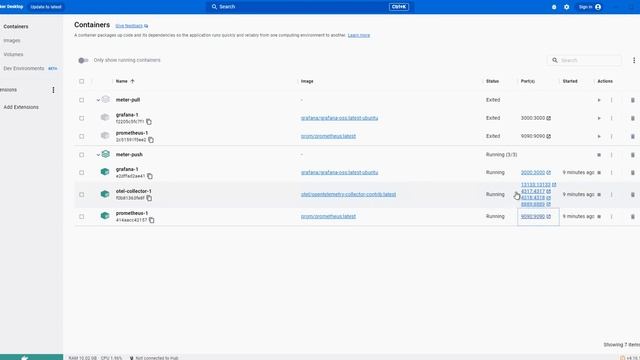Delete the running grafana-1 container
Viewport: 640px width, 360px height.
point(633,173)
